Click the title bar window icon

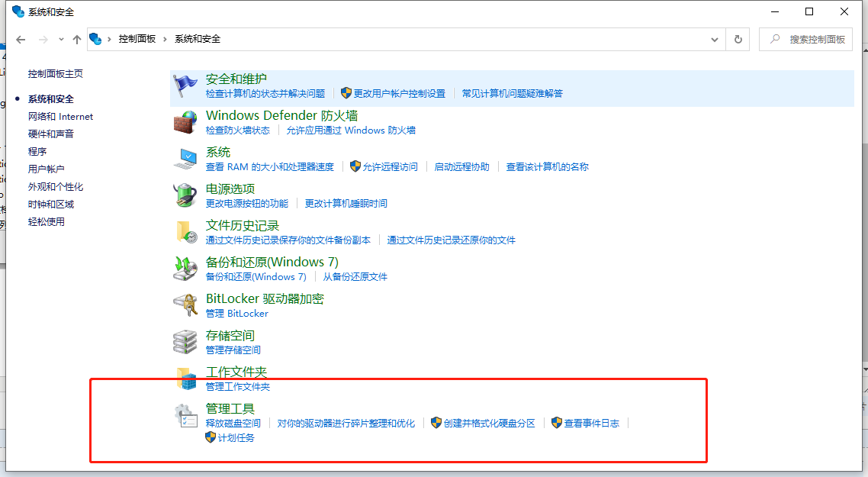point(18,11)
